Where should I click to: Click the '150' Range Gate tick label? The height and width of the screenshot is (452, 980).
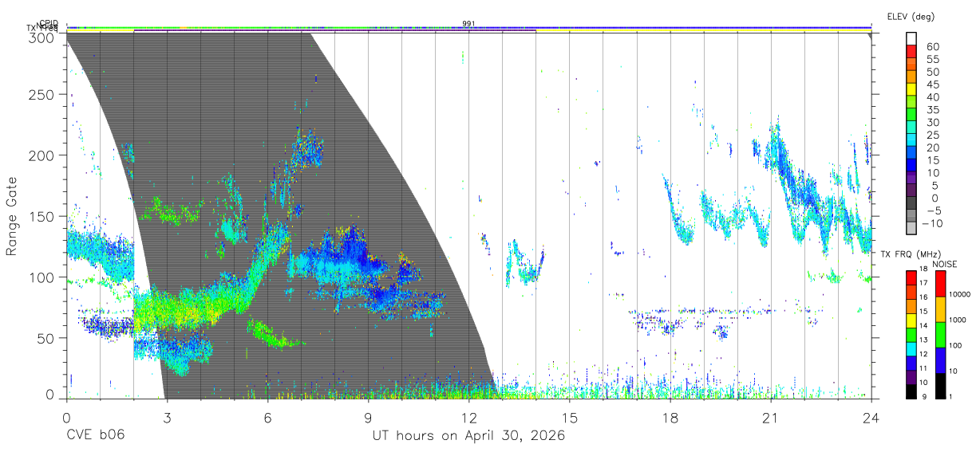coord(41,217)
